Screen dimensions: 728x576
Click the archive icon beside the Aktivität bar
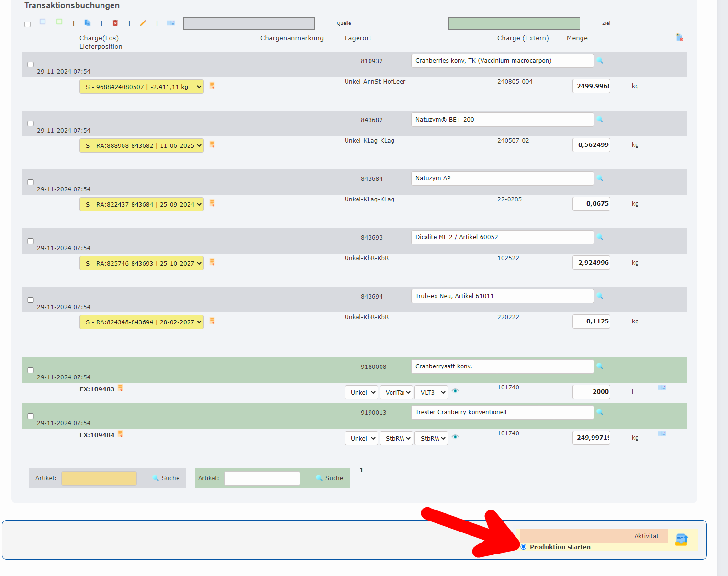click(x=682, y=540)
